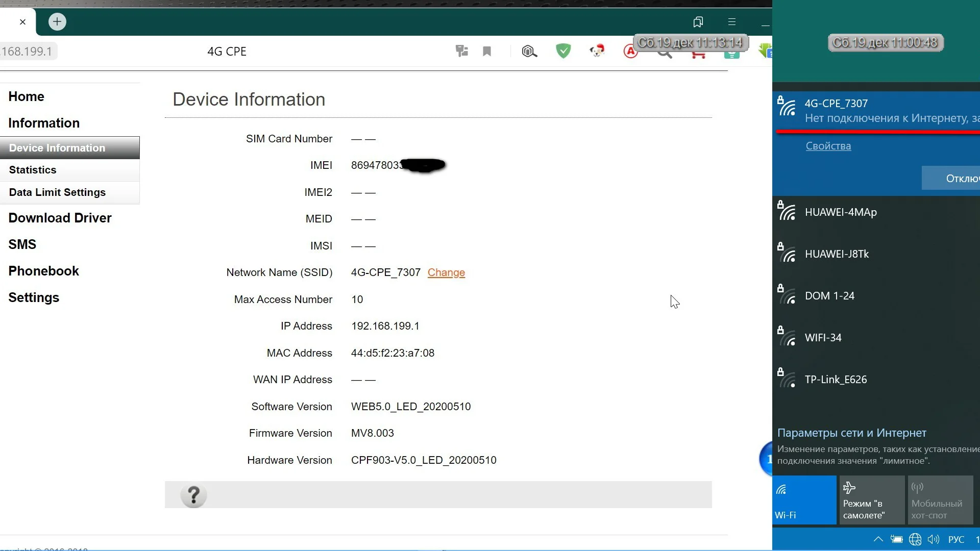Screen dimensions: 980x551
Task: Click the Change SSID link
Action: click(446, 272)
